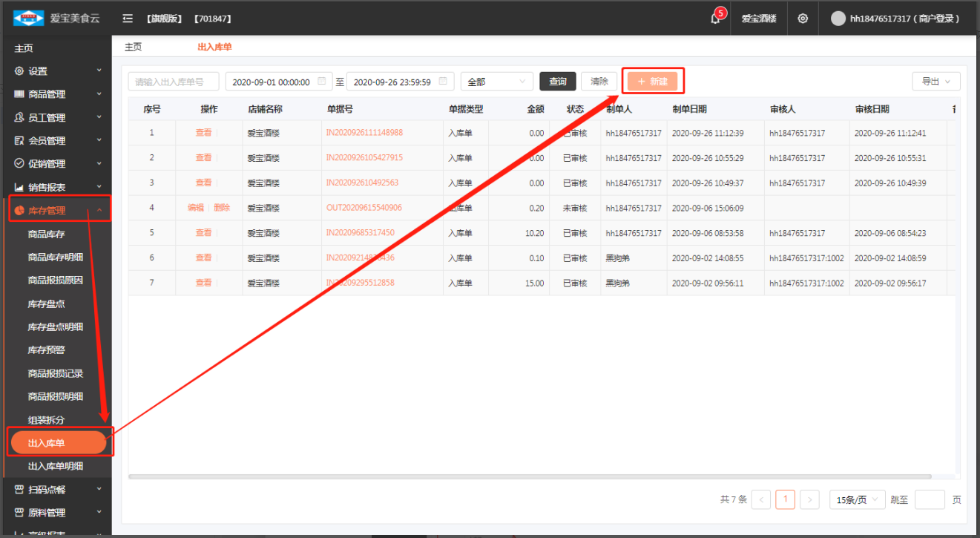The image size is (980, 538).
Task: Open order link IN20200926111148988
Action: [364, 133]
